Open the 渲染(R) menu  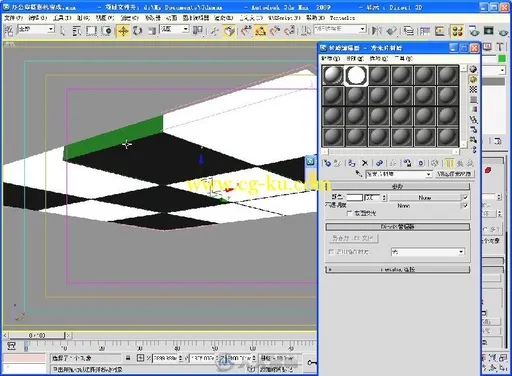tap(224, 18)
